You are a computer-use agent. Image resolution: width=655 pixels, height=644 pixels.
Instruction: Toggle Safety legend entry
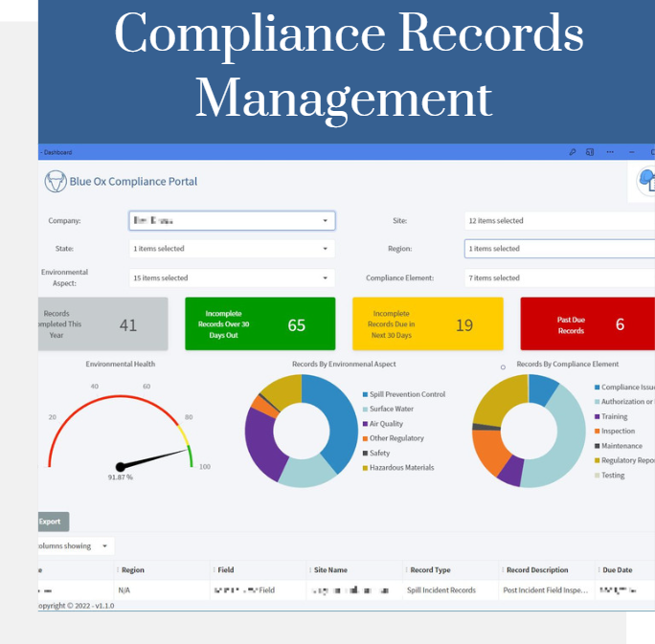(x=376, y=453)
